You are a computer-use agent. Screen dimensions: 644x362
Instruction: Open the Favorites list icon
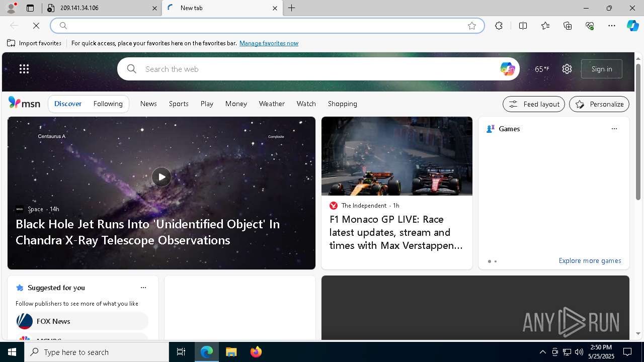(545, 26)
